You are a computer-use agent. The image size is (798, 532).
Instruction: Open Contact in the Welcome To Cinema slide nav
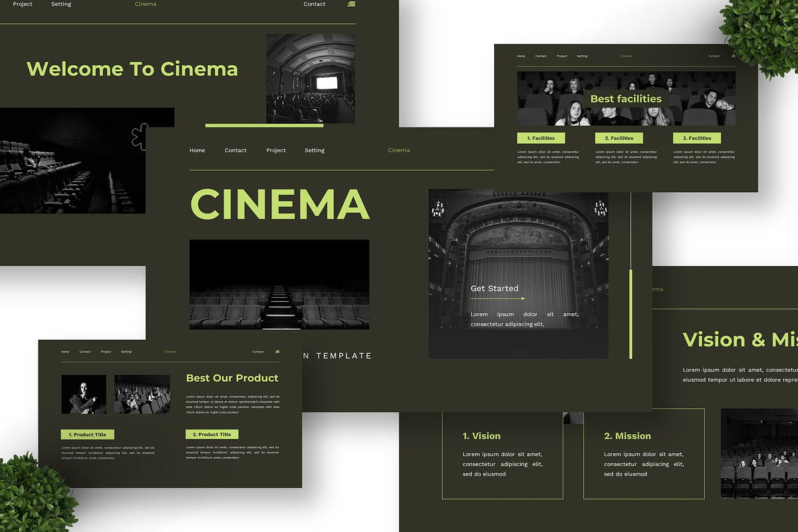[315, 4]
